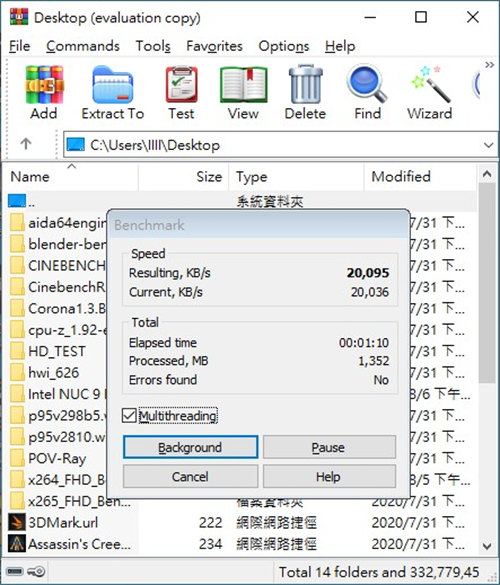Click the Delete trash can icon
500x585 pixels.
(305, 84)
